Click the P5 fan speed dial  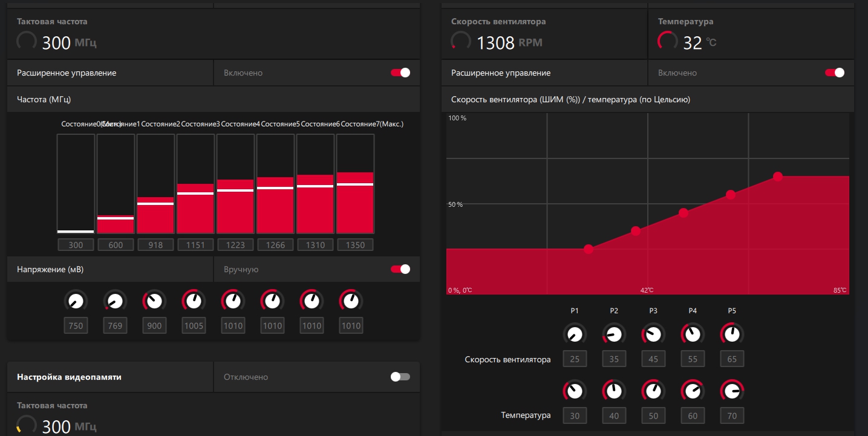pos(732,334)
